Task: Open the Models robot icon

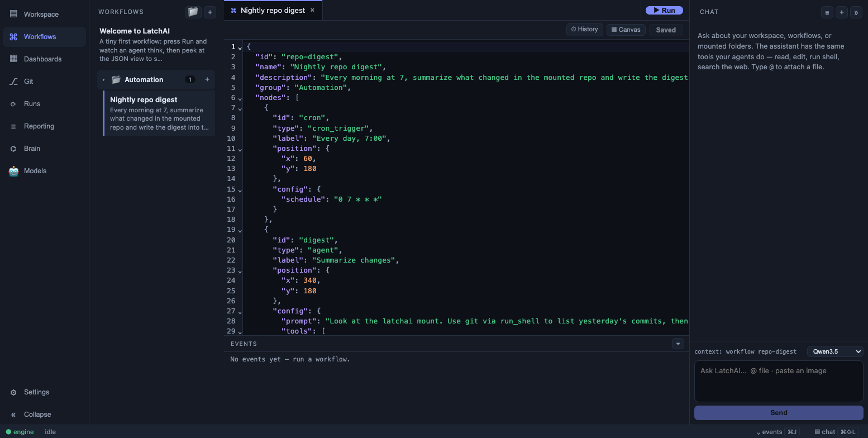Action: tap(13, 171)
